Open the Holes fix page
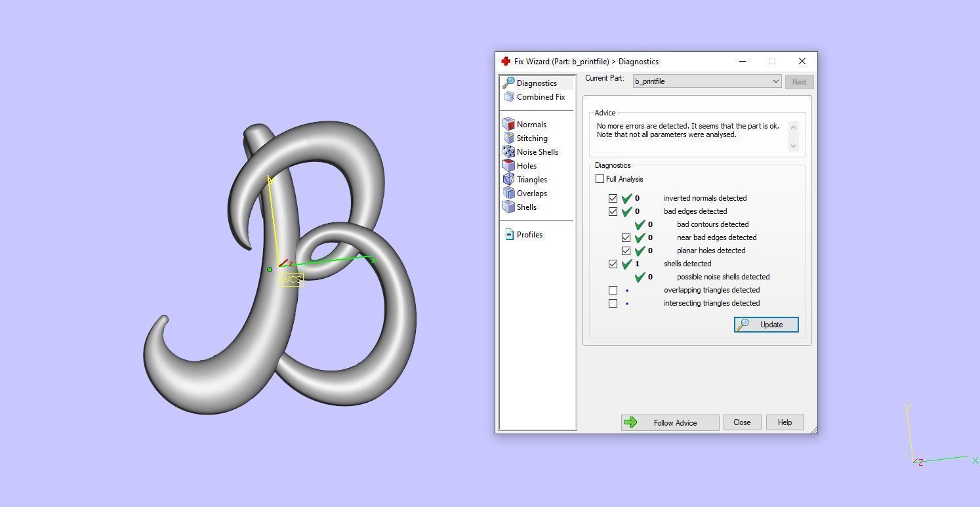 click(x=527, y=165)
